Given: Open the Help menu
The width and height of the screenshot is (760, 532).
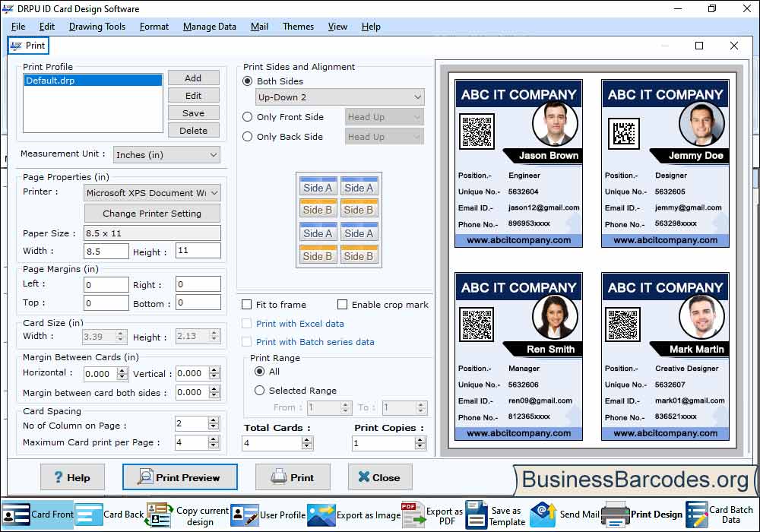Looking at the screenshot, I should pyautogui.click(x=371, y=27).
